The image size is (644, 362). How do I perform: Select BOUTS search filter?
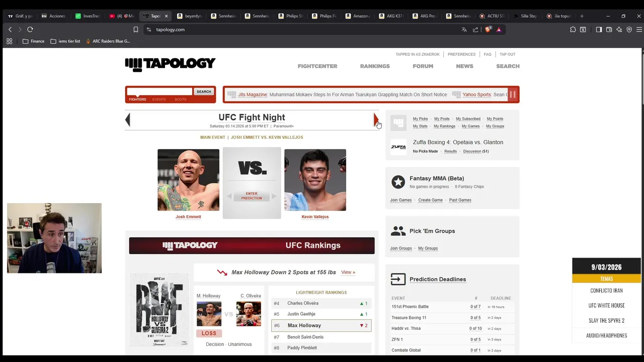coord(180,100)
